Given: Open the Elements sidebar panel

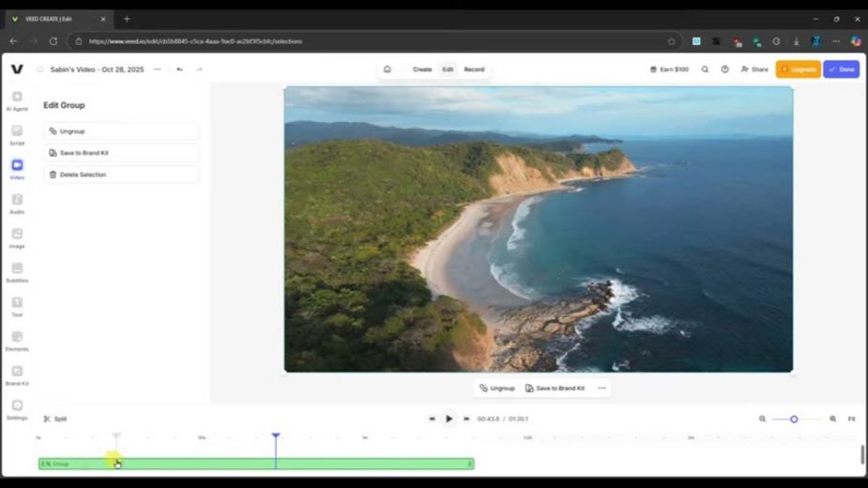Looking at the screenshot, I should tap(17, 342).
